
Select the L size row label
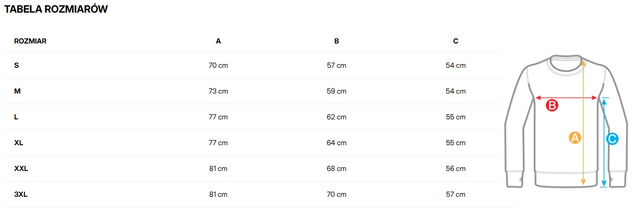click(17, 117)
